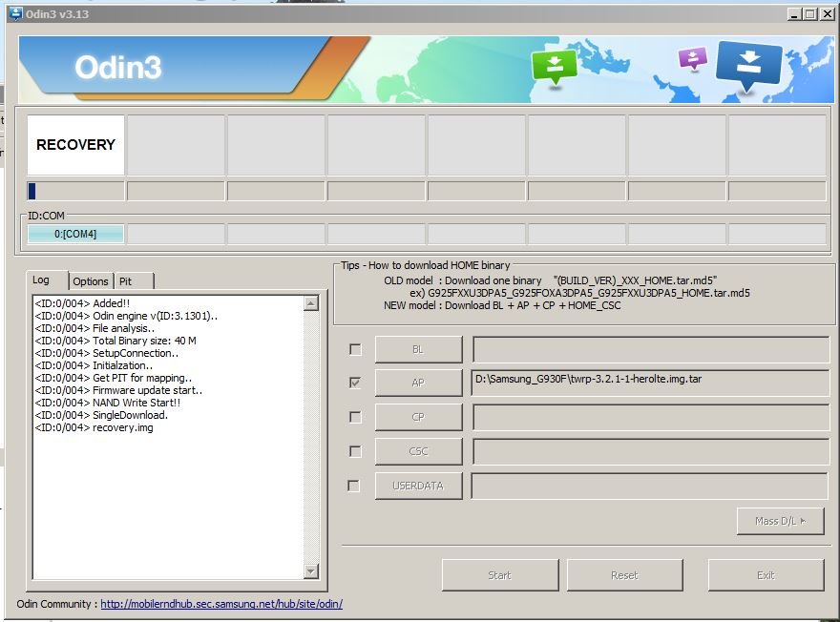Click the Reset button

coord(624,575)
